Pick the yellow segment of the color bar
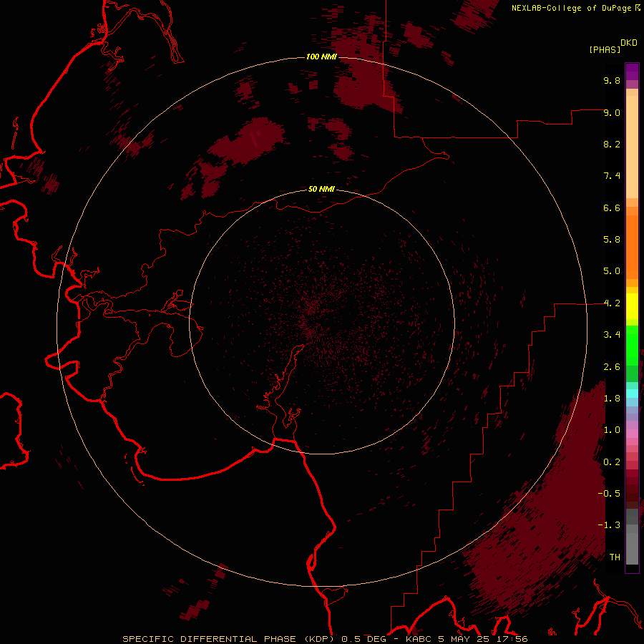This screenshot has height=644, width=644. coord(632,306)
